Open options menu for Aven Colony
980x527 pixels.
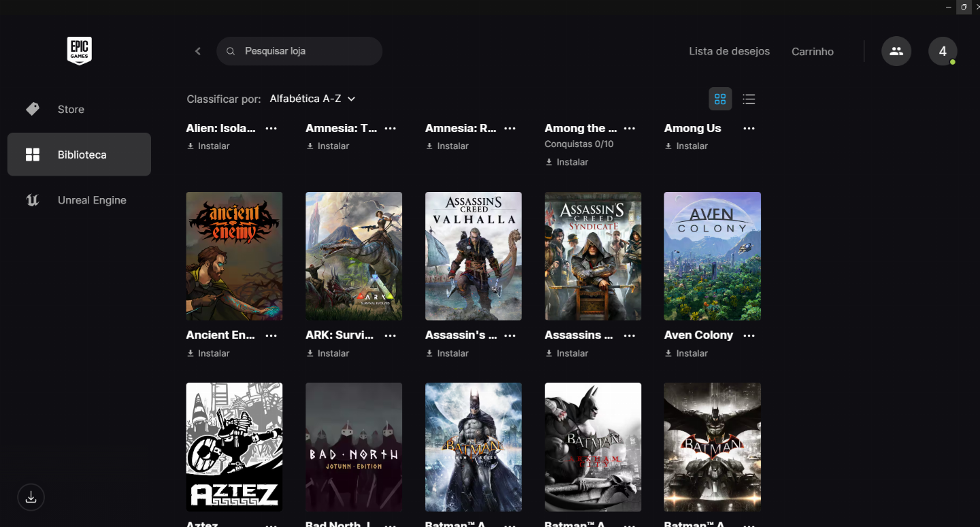(x=749, y=335)
